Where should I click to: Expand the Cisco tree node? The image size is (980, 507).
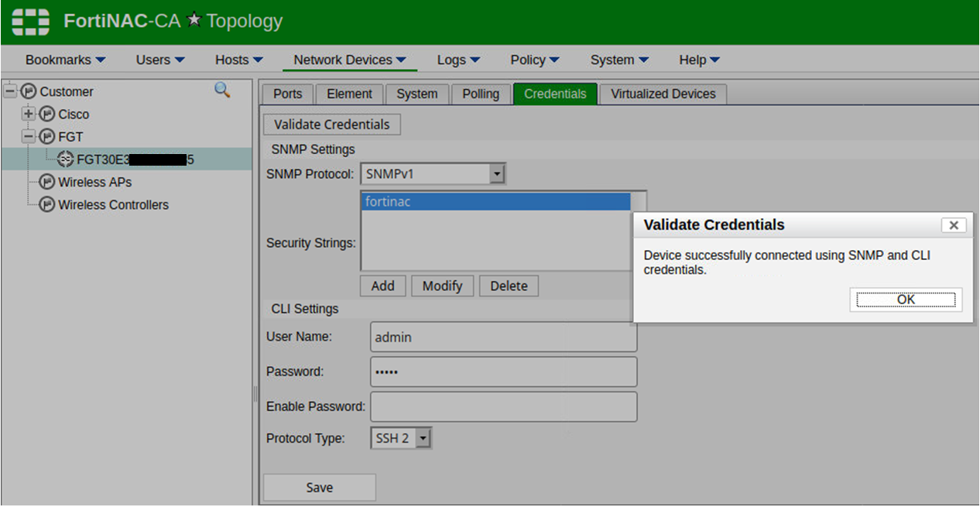pyautogui.click(x=29, y=114)
